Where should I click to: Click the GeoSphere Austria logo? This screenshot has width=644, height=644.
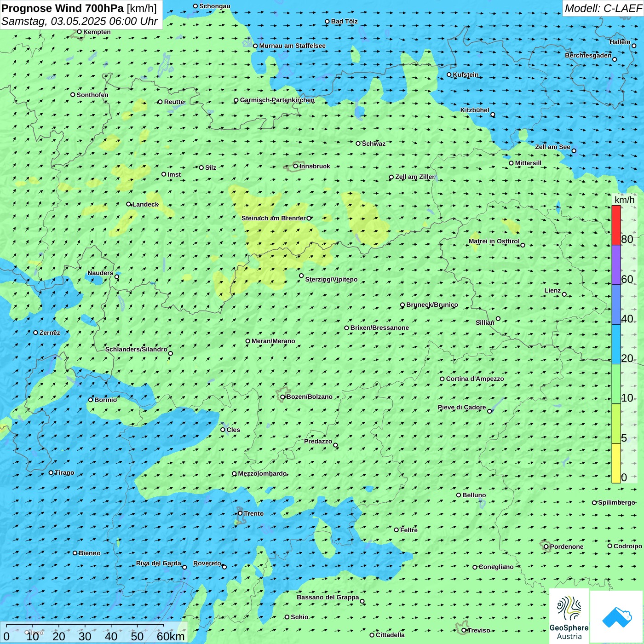pos(569,616)
